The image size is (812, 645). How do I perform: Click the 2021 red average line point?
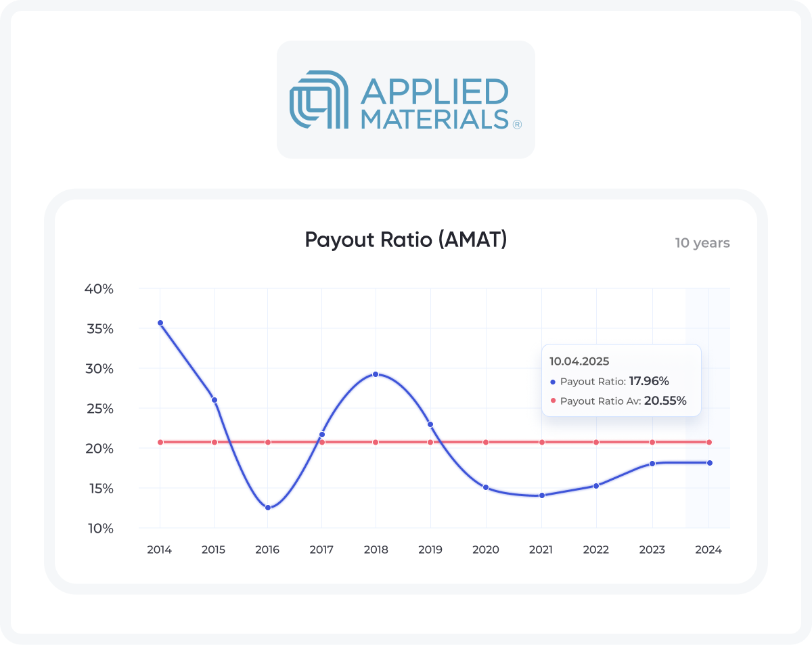click(542, 442)
